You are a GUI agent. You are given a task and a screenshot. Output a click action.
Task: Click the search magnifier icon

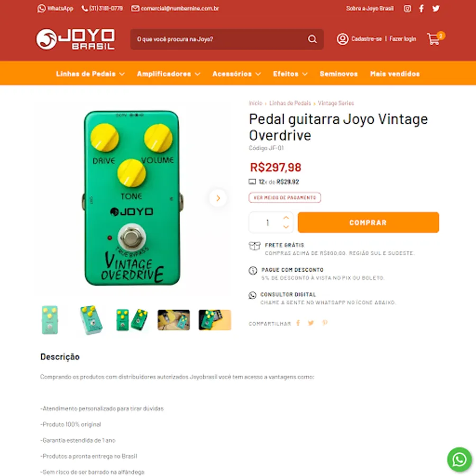click(312, 39)
